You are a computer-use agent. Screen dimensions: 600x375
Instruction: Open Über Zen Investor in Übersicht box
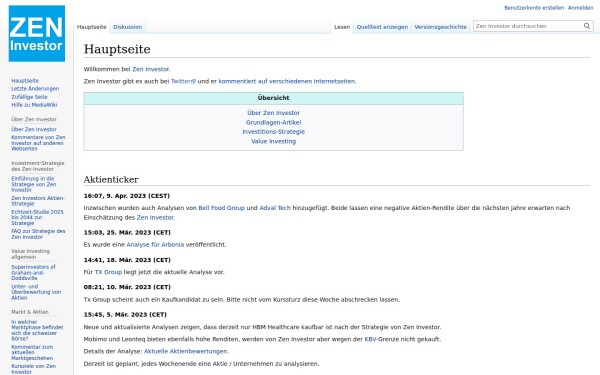pos(273,113)
